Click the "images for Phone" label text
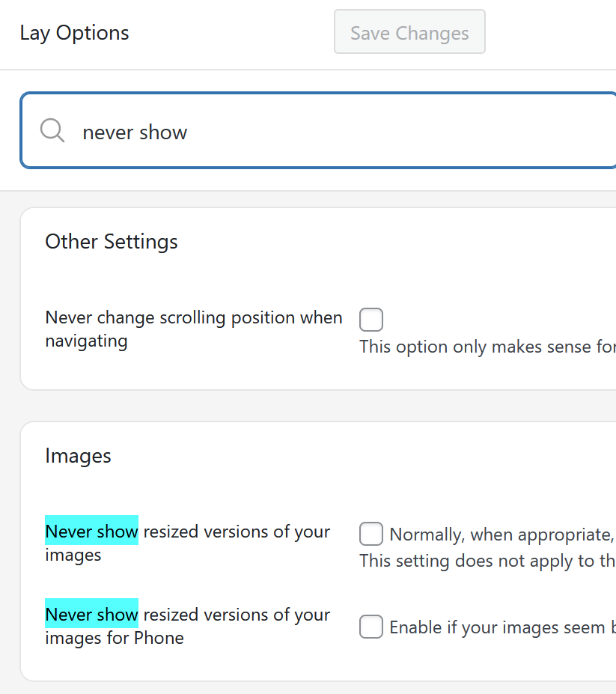 pyautogui.click(x=114, y=638)
